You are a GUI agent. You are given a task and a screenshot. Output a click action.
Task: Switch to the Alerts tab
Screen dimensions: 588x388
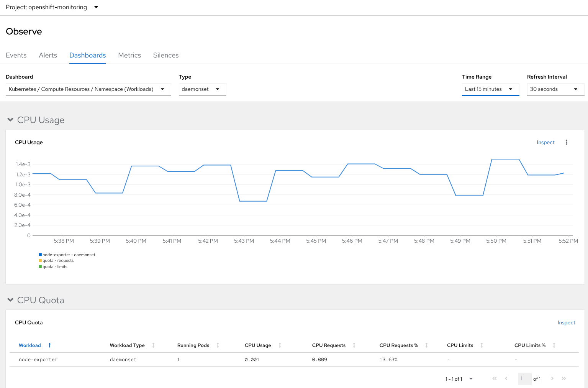point(48,55)
